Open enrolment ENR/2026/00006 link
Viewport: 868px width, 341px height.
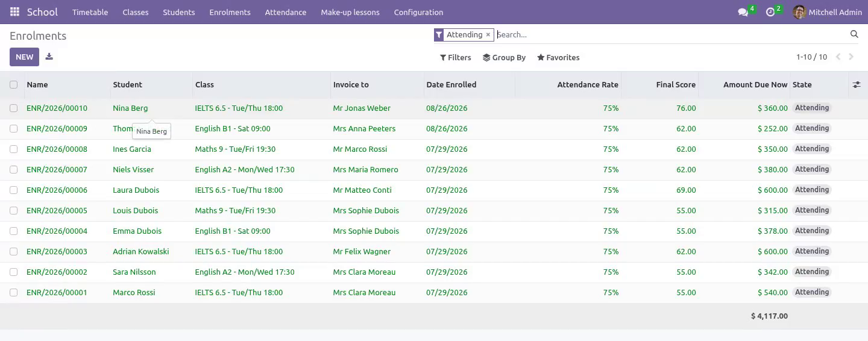[57, 190]
